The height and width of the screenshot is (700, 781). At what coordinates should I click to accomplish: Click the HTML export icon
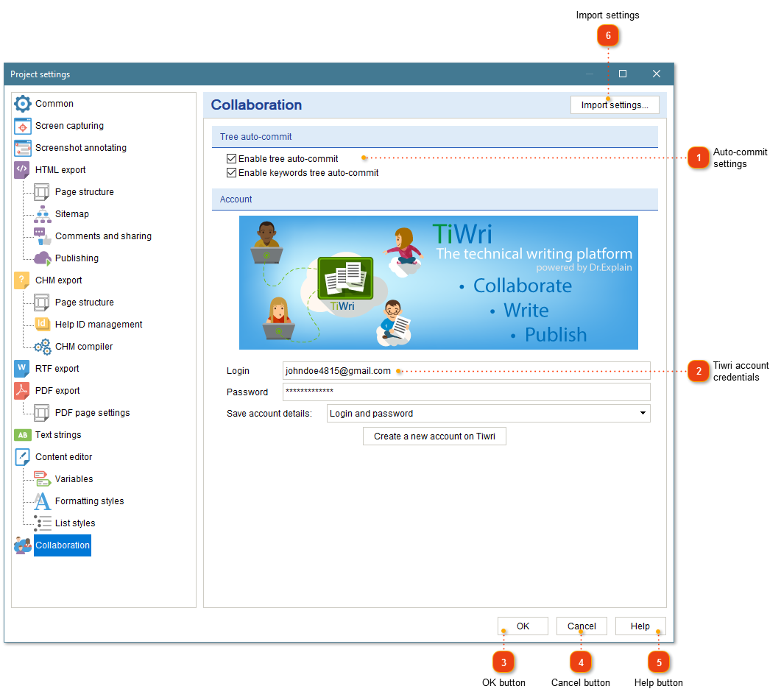pos(22,170)
